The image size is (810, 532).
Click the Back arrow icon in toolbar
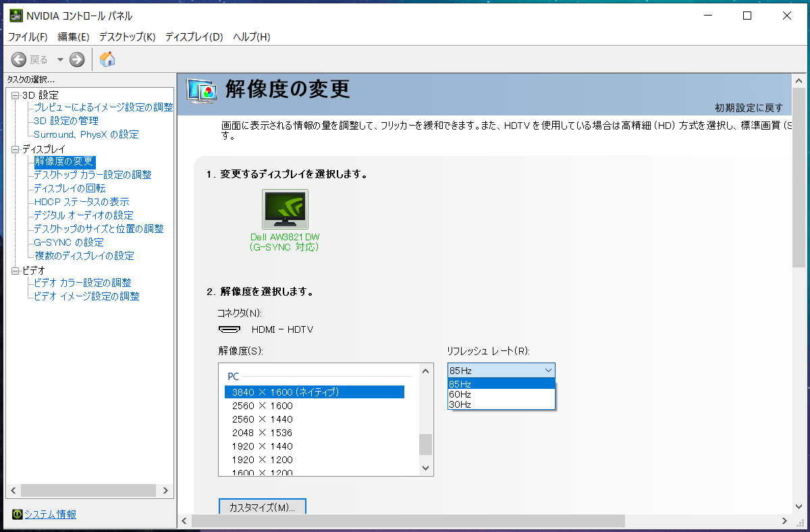(x=19, y=59)
